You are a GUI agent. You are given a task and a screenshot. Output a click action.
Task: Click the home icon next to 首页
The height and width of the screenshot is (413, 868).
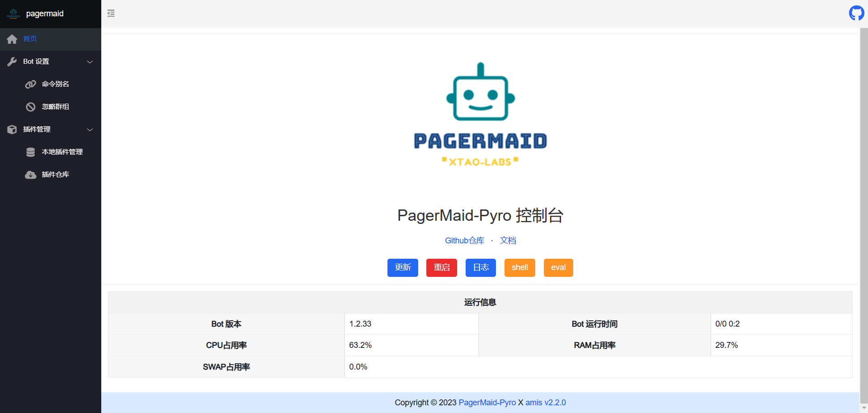[x=12, y=39]
